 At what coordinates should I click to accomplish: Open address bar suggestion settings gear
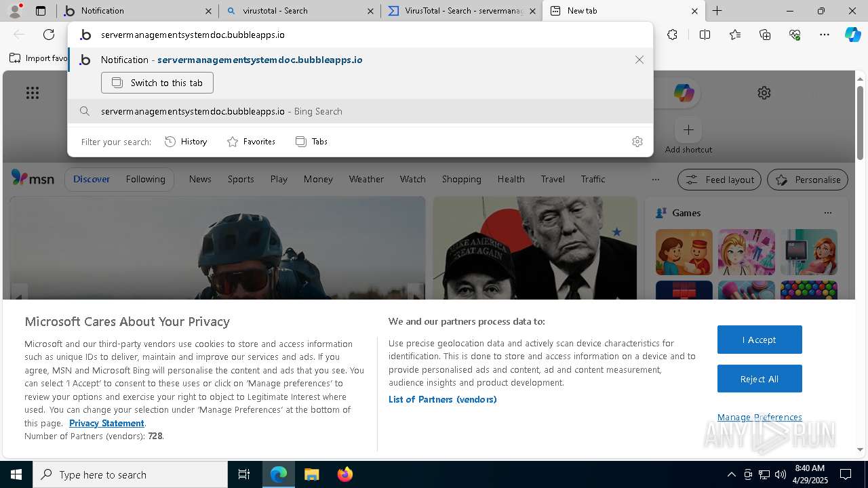pos(637,142)
